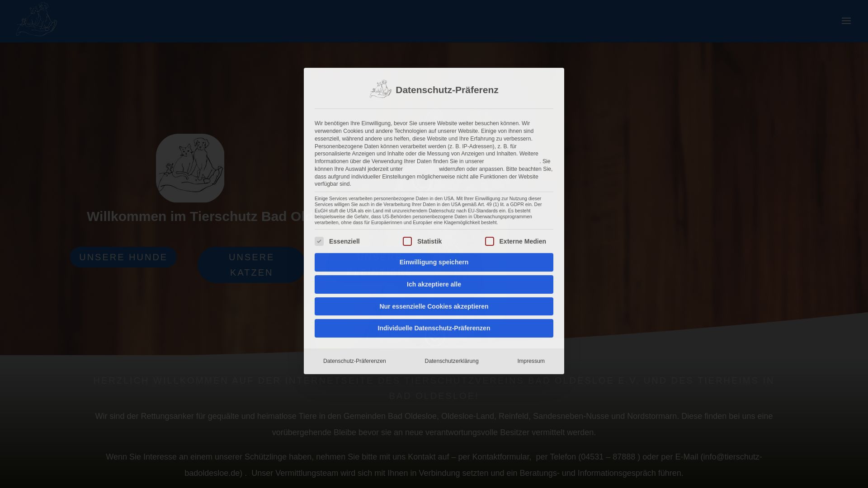Click the UNSERE KATZEN button
The height and width of the screenshot is (488, 868).
click(251, 265)
